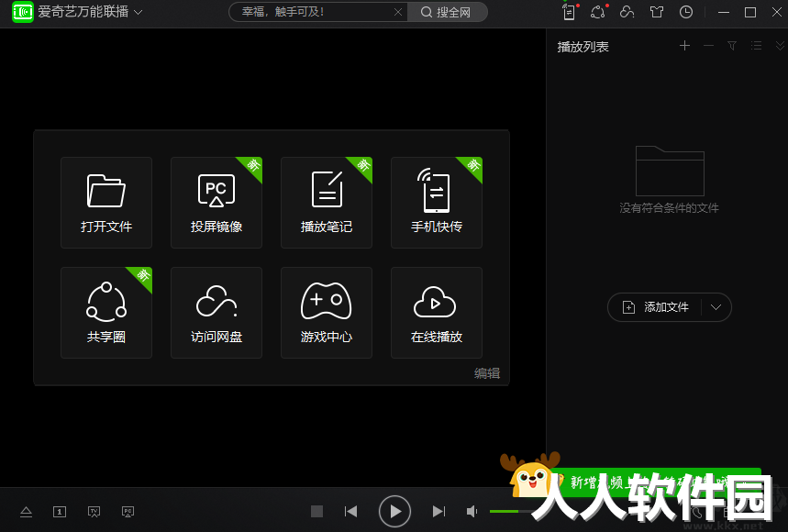Click the TV cast icon in bottom bar
Screen dimensions: 788x532
[x=94, y=512]
